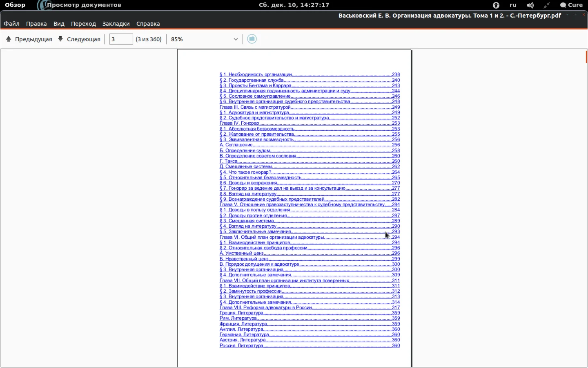Follow link § 4. Что такое гонорар?
Screen dimensions: 588x368
tap(245, 172)
